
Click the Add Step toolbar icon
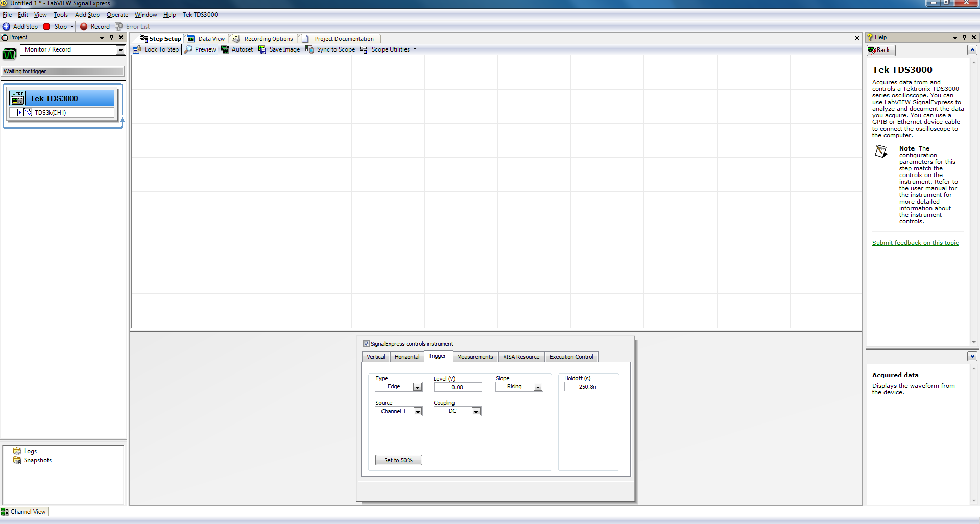click(x=6, y=27)
